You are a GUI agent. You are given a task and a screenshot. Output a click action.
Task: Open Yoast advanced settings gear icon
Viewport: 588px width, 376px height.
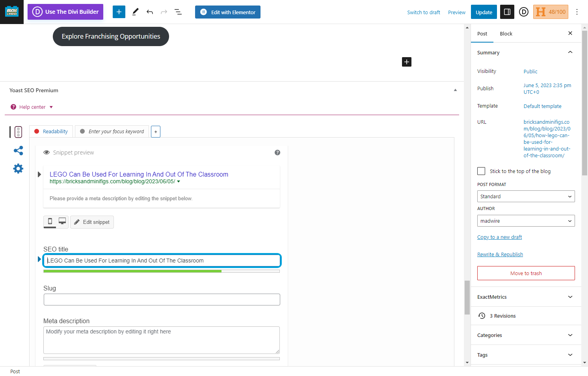point(18,169)
